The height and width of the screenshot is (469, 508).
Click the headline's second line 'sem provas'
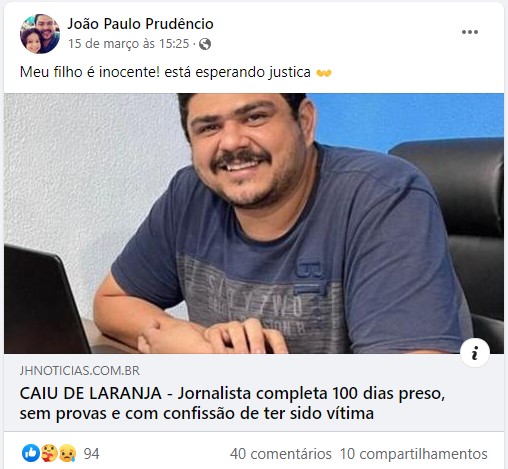(x=197, y=414)
